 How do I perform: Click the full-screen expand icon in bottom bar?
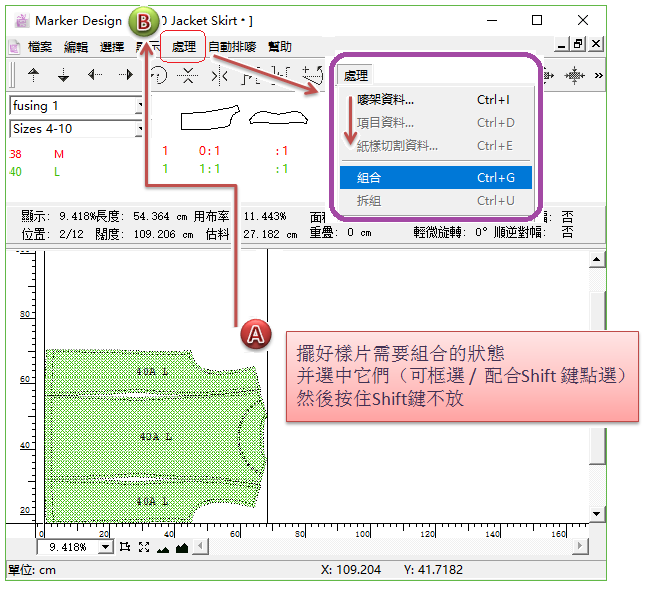coord(144,547)
